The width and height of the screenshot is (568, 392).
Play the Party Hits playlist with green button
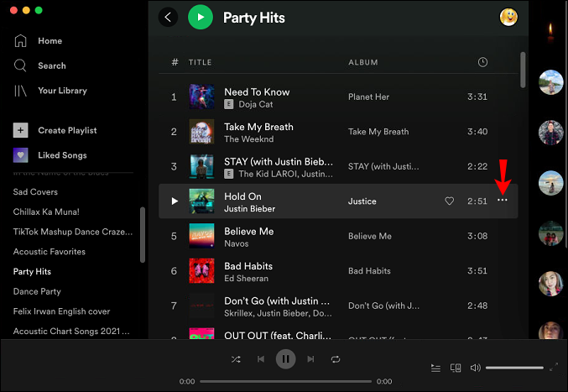coord(201,17)
